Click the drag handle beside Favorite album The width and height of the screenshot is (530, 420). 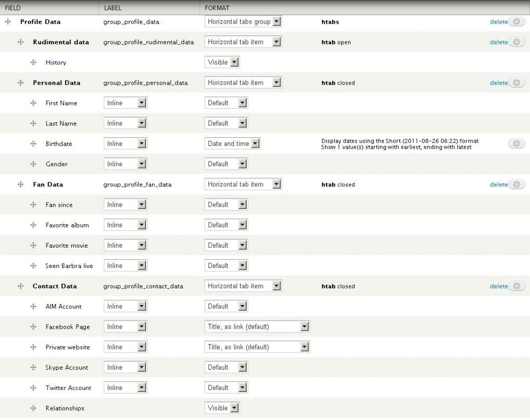(33, 225)
